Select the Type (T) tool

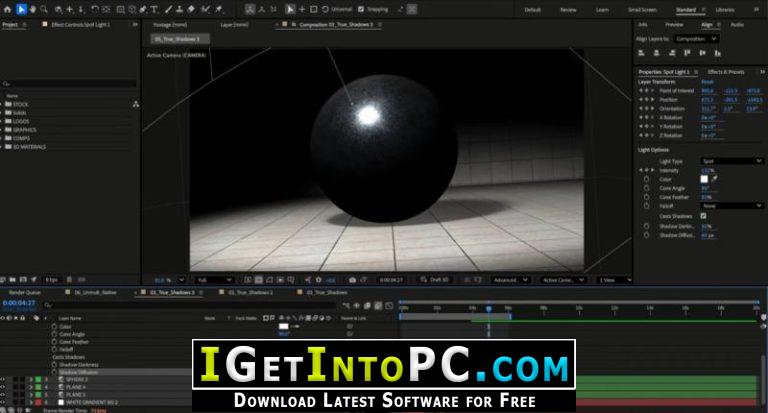154,9
